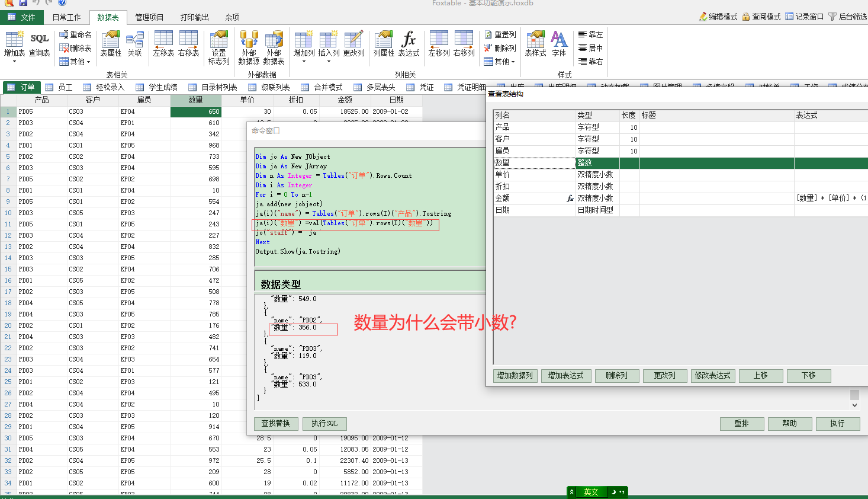Move column left with 左移列

[x=439, y=44]
